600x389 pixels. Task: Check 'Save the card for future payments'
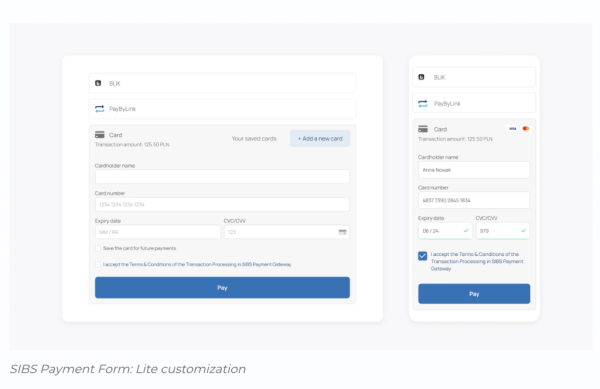point(98,248)
